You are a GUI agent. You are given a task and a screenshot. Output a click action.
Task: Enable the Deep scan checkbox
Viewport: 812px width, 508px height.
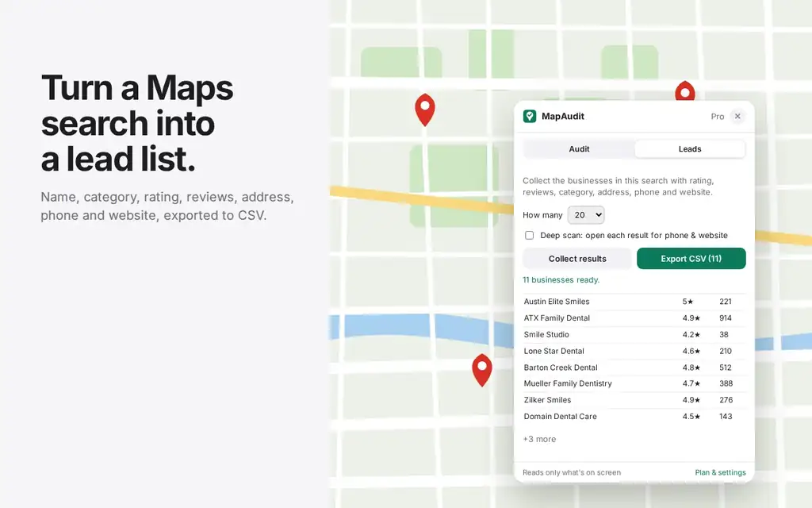pos(529,235)
